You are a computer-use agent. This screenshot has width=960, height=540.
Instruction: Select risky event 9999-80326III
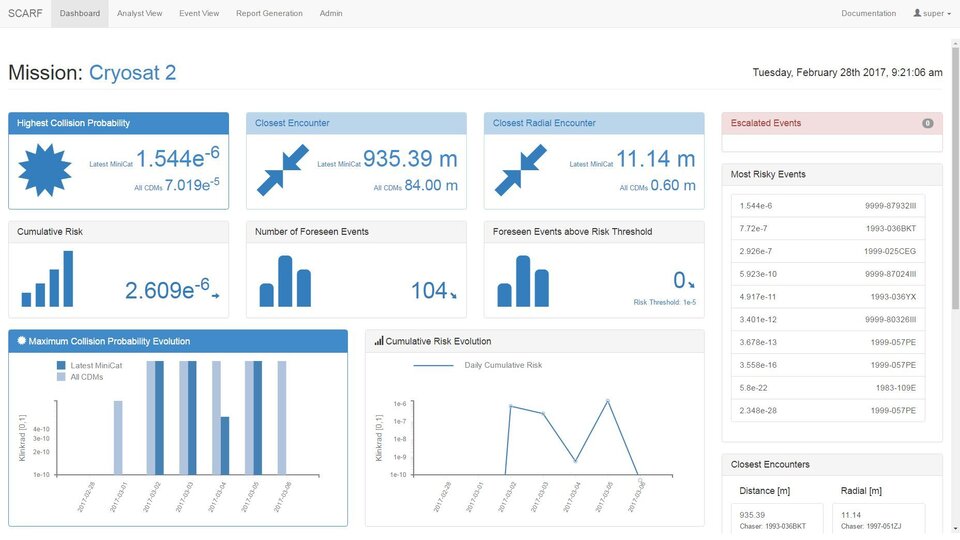(x=828, y=320)
